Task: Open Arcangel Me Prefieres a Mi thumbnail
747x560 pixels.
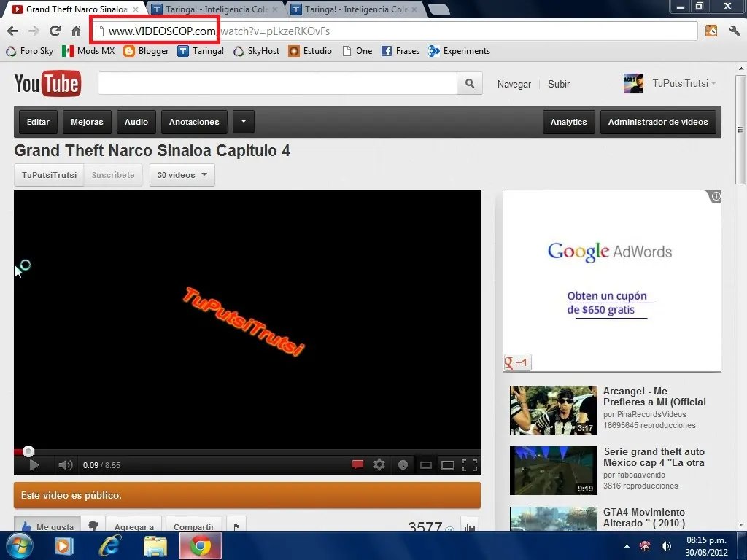Action: (x=553, y=410)
